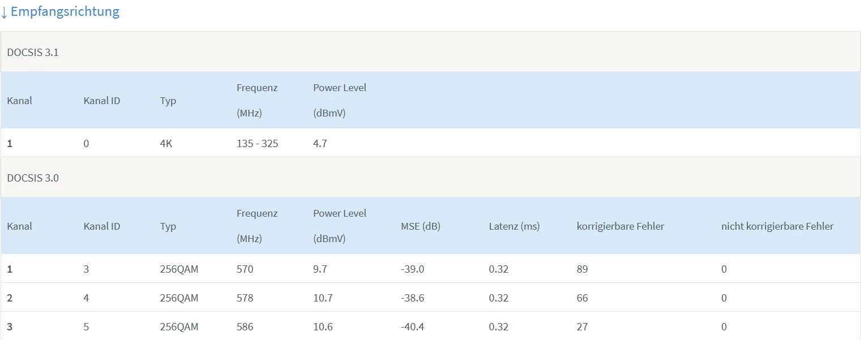Click the Latenz (ms) column header
Viewport: 868px width, 340px height.
514,226
